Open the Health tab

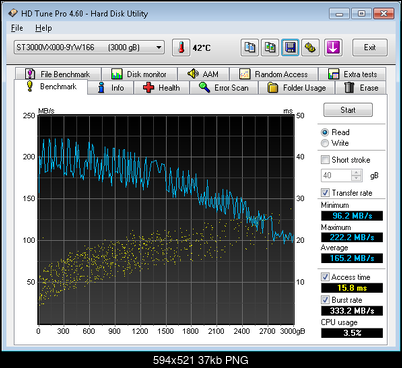tap(161, 88)
